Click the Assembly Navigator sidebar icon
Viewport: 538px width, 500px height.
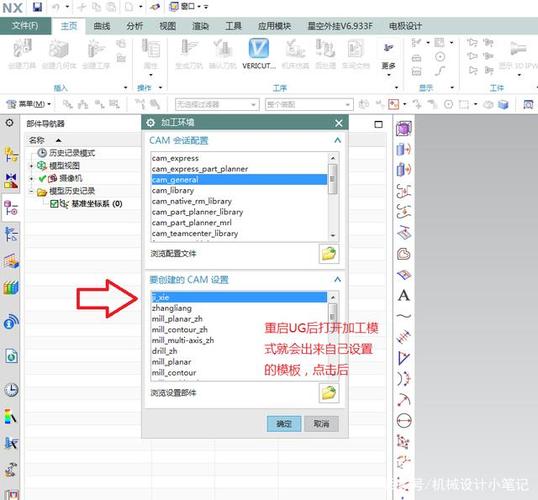coord(11,155)
